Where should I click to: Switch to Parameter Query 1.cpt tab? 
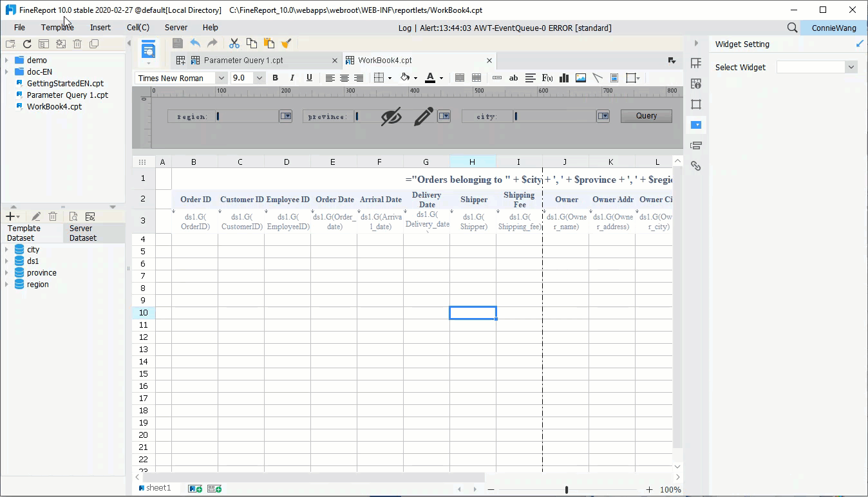(x=243, y=61)
